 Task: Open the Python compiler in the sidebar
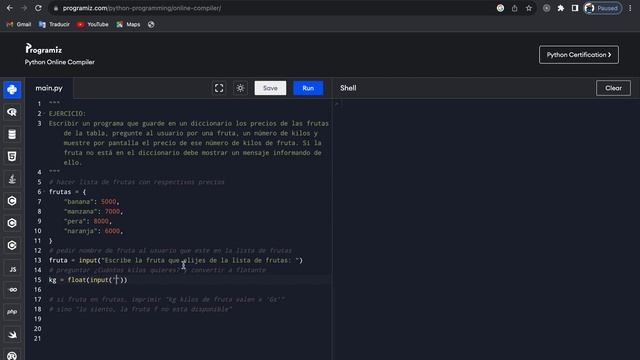[x=12, y=89]
